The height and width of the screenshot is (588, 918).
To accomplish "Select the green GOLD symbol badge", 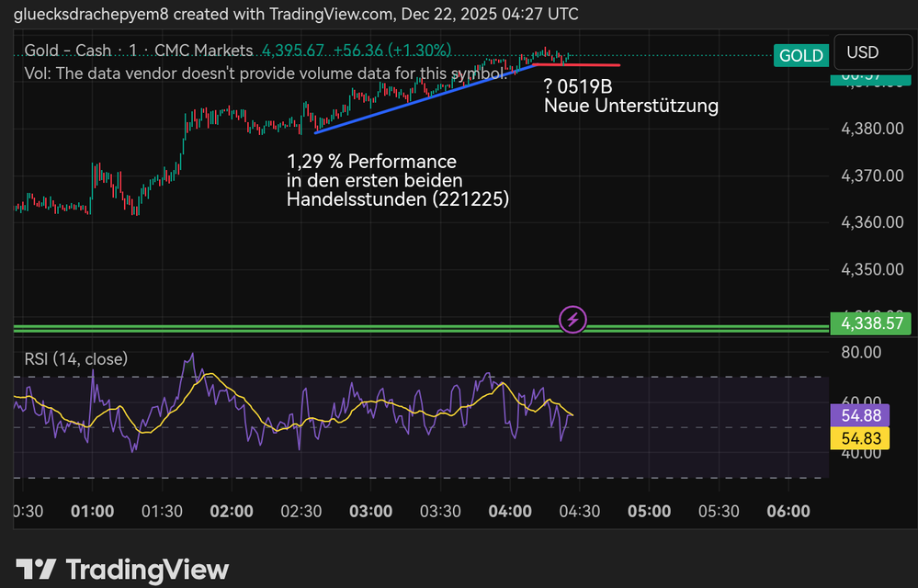I will [x=800, y=55].
